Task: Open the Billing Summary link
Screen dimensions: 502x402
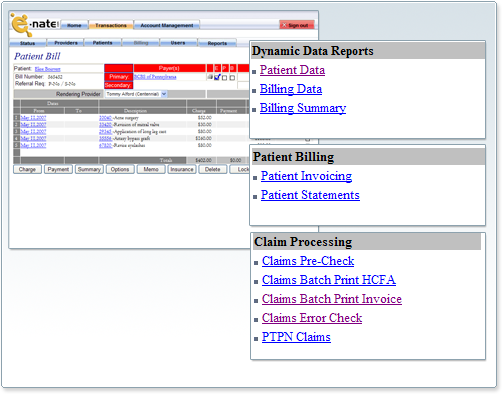Action: [x=303, y=108]
